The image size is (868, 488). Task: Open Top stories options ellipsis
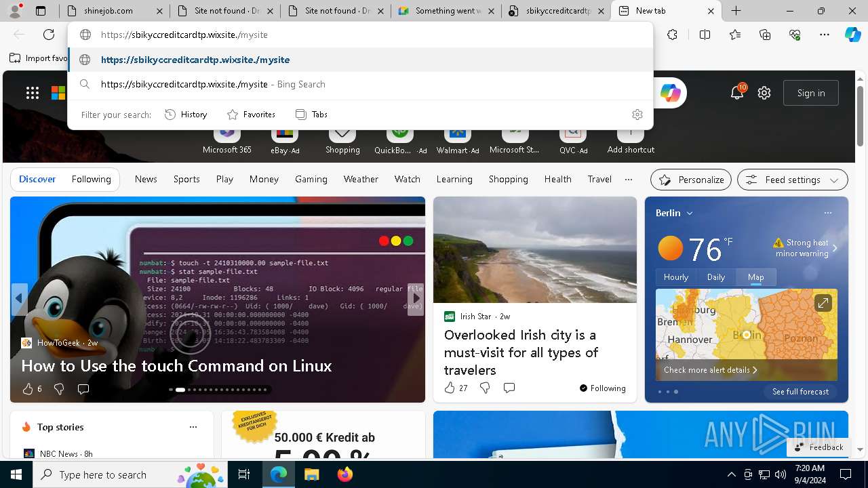pyautogui.click(x=193, y=427)
